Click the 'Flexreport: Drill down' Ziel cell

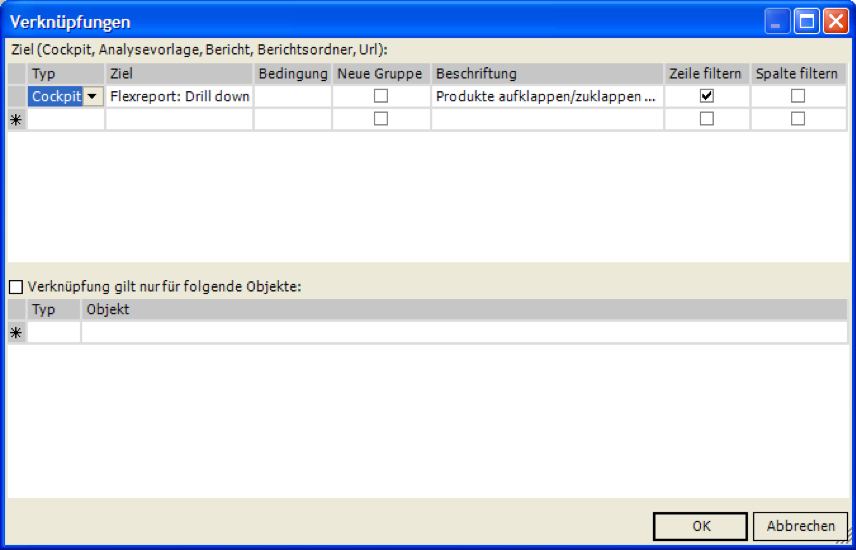click(180, 97)
